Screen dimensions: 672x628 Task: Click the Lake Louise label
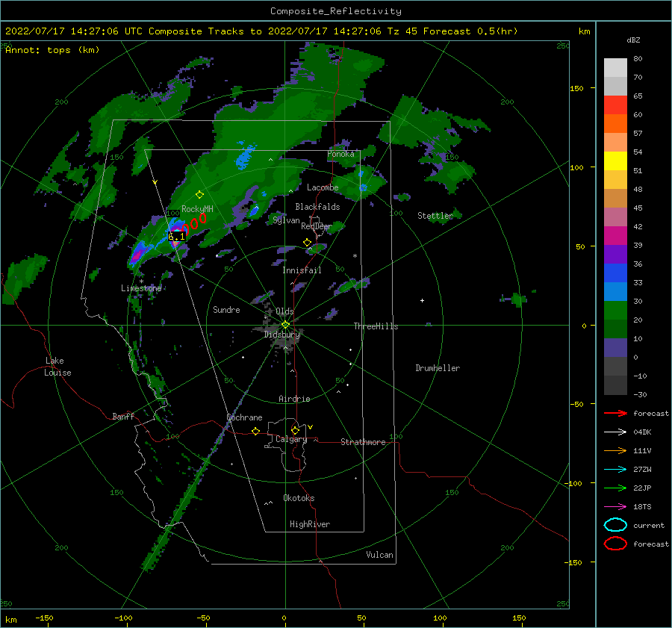point(57,367)
